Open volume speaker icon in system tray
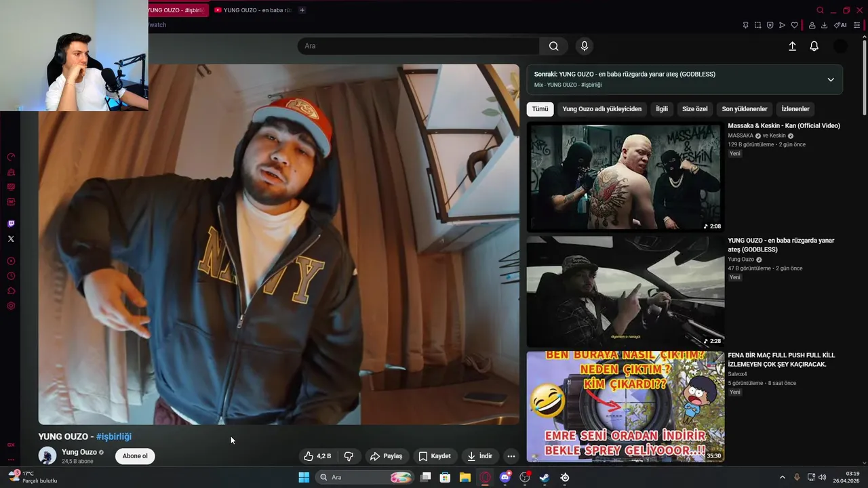The width and height of the screenshot is (868, 488). coord(822,477)
